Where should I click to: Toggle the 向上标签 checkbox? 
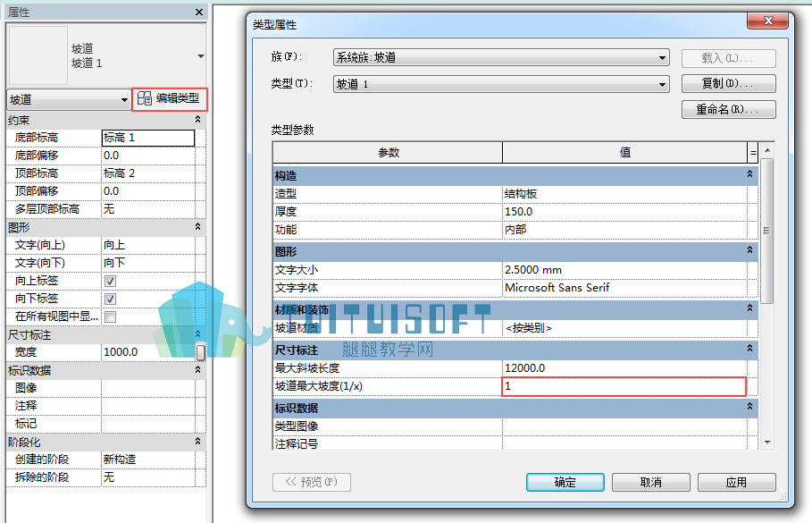[110, 281]
